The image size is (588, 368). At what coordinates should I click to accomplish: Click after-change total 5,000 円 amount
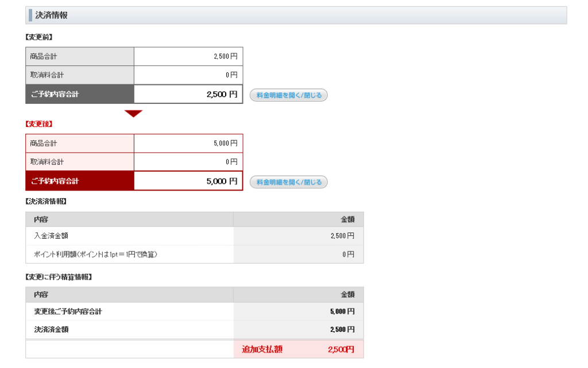click(x=221, y=181)
